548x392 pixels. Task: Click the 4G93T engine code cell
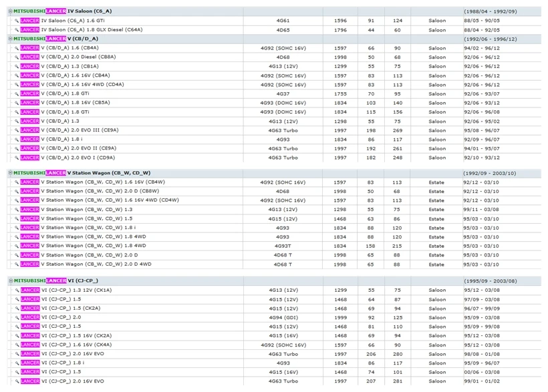click(x=283, y=246)
